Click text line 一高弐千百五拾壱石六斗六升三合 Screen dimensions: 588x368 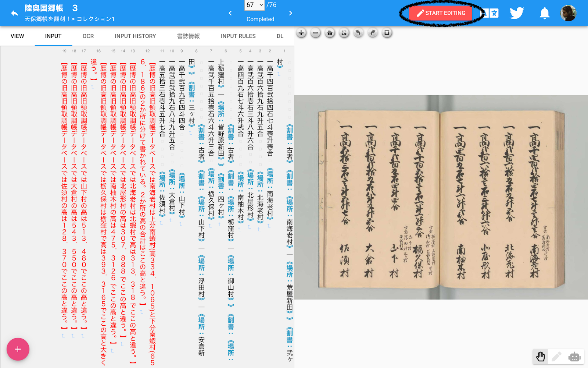tap(211, 109)
